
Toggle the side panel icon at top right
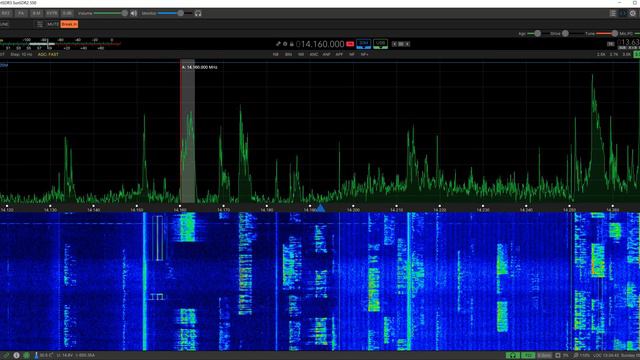[623, 13]
